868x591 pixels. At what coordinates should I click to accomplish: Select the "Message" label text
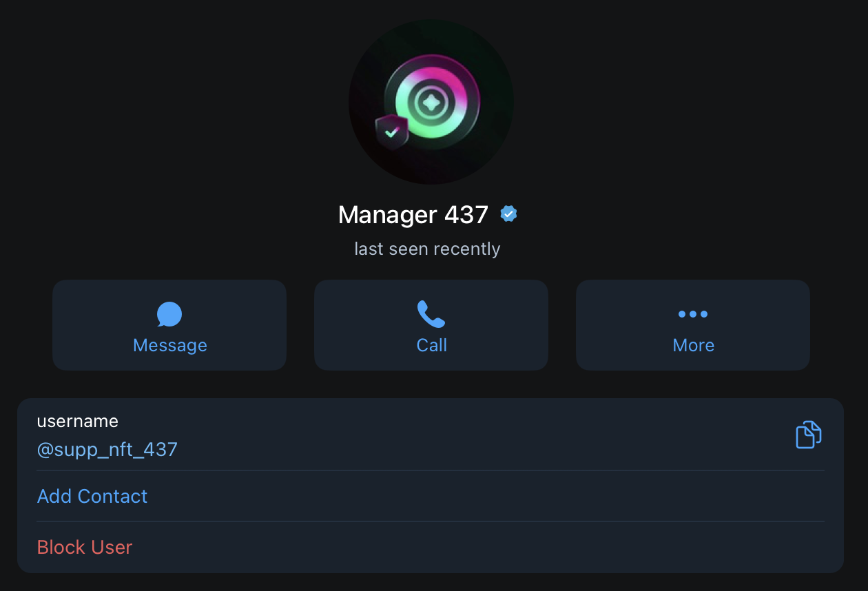tap(169, 345)
